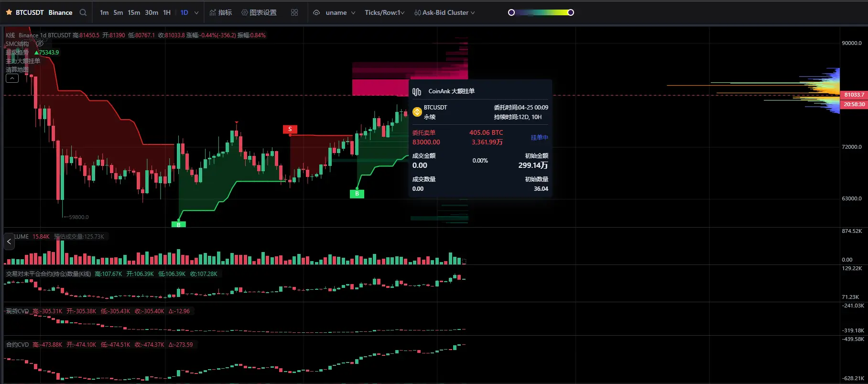Click the cloud layout icon beside uname
The image size is (868, 384).
(316, 12)
